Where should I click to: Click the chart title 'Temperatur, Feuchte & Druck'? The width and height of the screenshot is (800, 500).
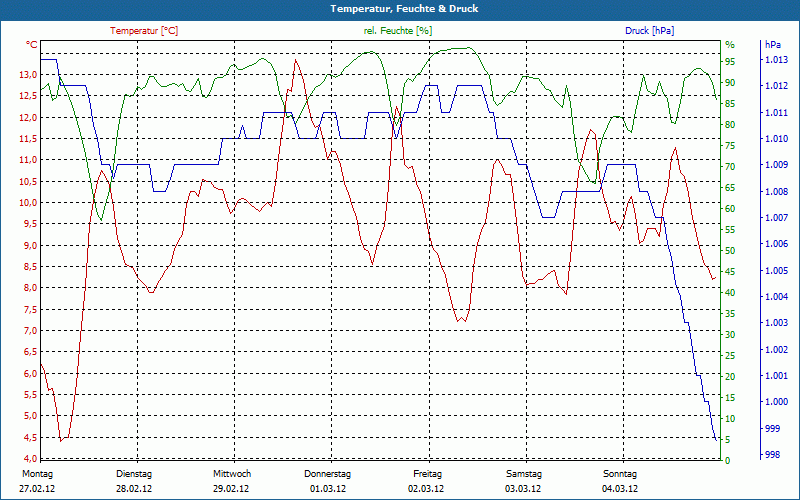[x=404, y=9]
